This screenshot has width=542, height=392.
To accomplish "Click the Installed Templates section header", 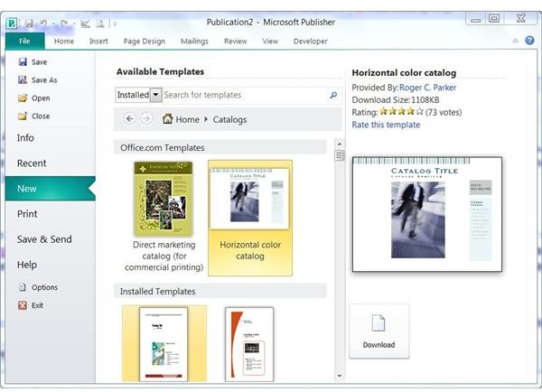I will 220,292.
